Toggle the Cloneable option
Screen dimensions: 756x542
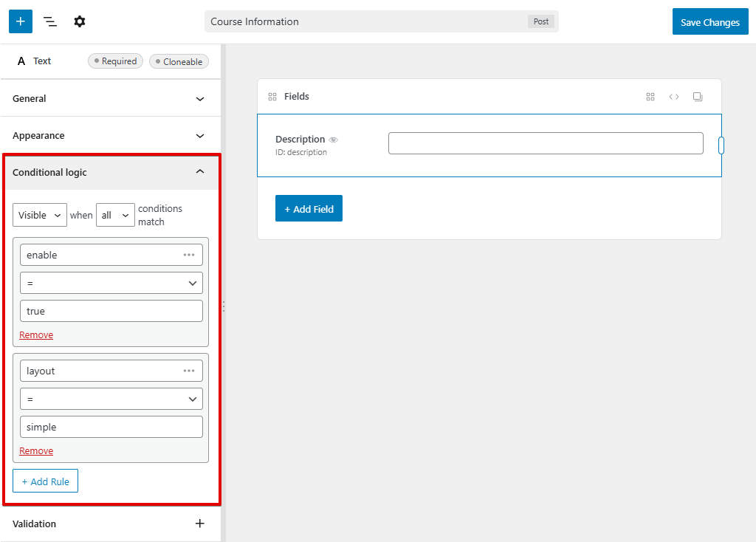[179, 62]
